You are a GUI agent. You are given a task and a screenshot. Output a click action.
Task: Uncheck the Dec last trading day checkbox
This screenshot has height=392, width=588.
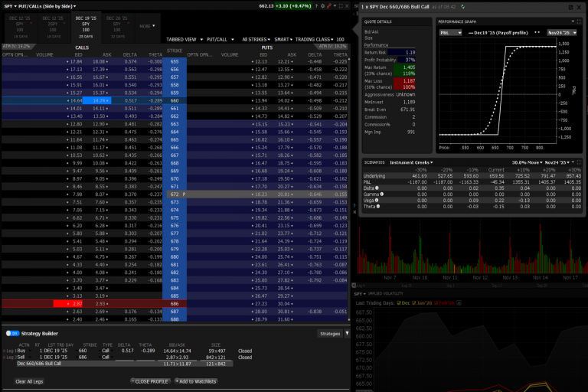pos(399,302)
